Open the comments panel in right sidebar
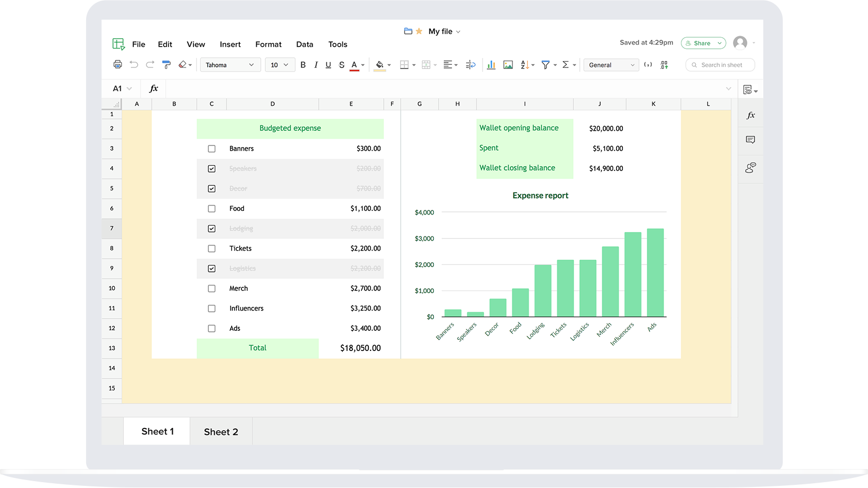The height and width of the screenshot is (488, 868). point(750,140)
